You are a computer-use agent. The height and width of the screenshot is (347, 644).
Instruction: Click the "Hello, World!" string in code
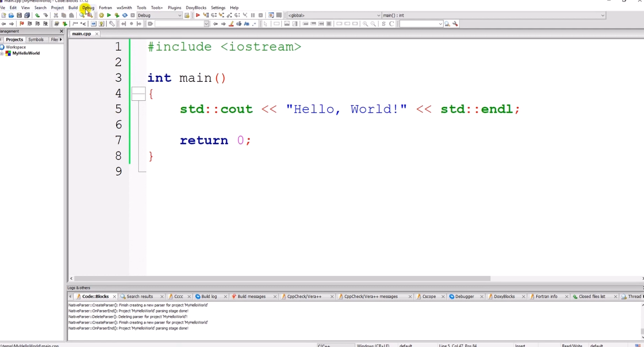[x=346, y=109]
